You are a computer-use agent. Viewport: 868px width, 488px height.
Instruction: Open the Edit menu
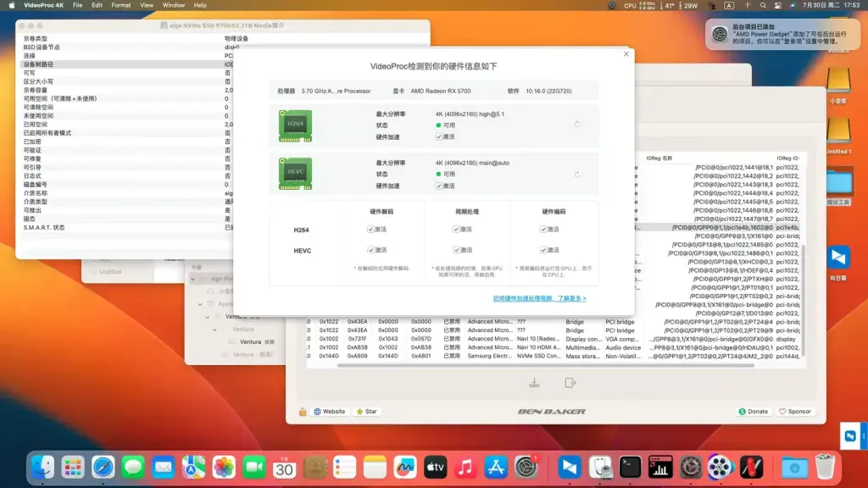pyautogui.click(x=97, y=6)
